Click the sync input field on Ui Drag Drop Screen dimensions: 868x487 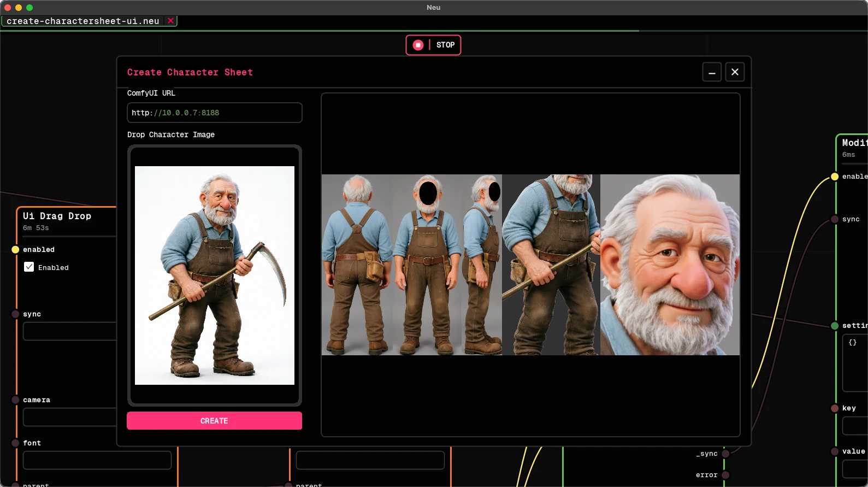coord(70,331)
